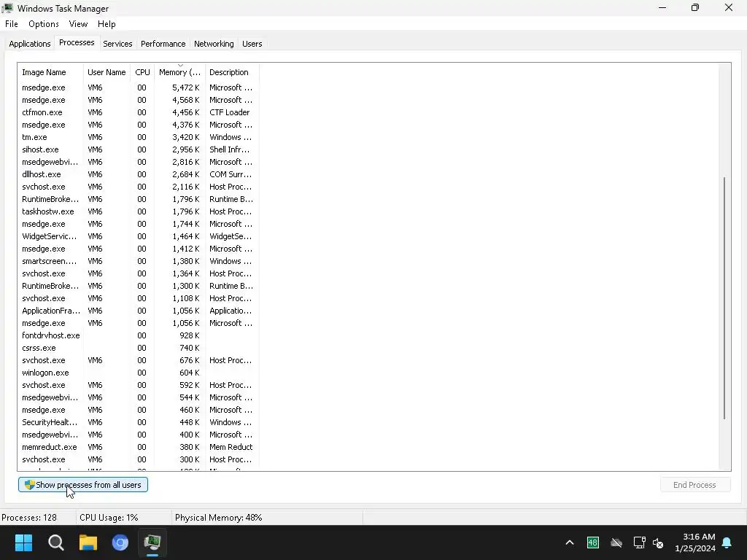Screen dimensions: 747x560
Task: Click the Task Manager title bar icon
Action: point(7,8)
